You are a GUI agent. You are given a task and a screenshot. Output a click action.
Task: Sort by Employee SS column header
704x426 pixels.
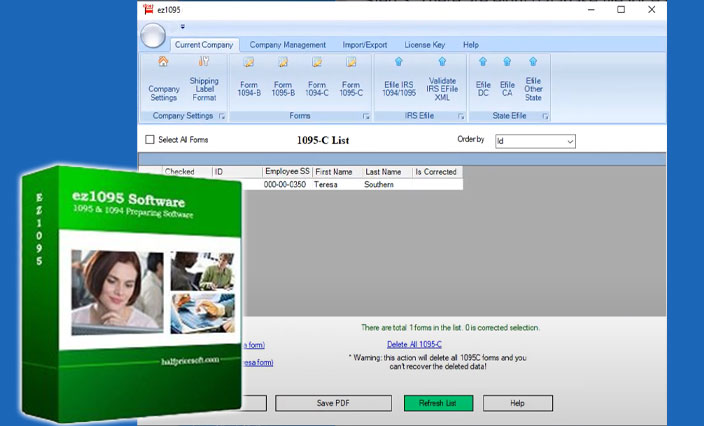pyautogui.click(x=287, y=172)
